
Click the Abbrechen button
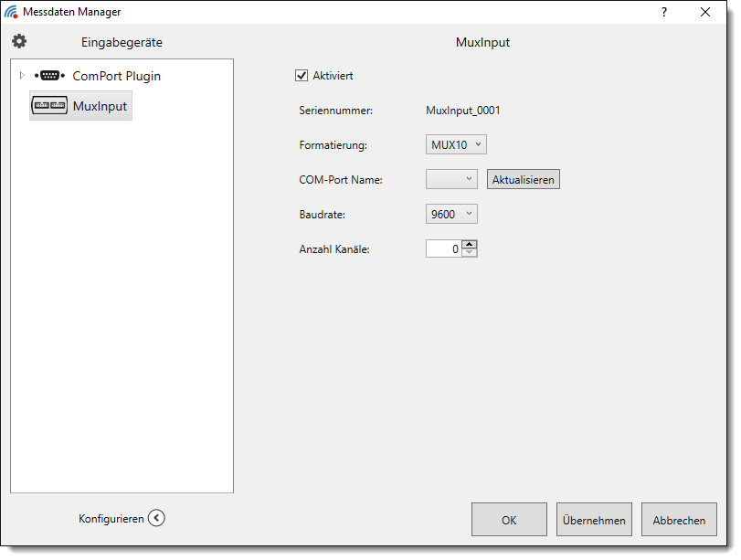[678, 520]
